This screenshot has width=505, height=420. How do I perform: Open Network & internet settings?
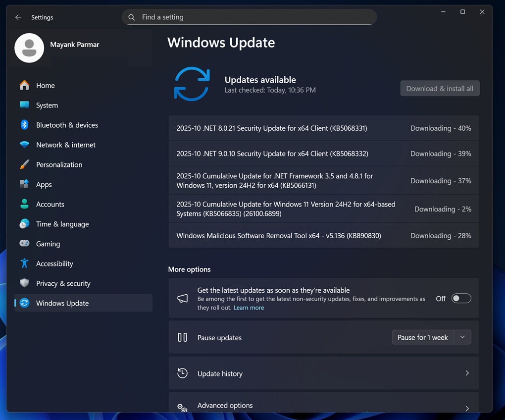pos(24,145)
